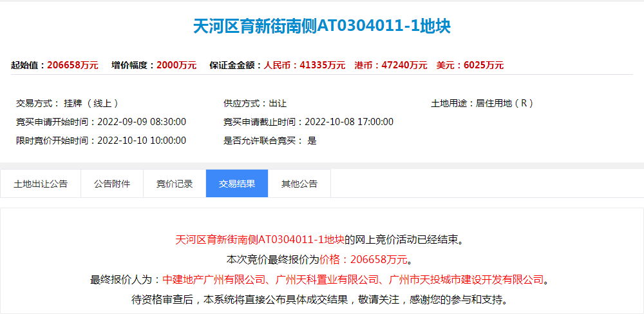Image resolution: width=644 pixels, height=314 pixels.
Task: Switch to the 公告附件 tab
Action: [x=112, y=183]
